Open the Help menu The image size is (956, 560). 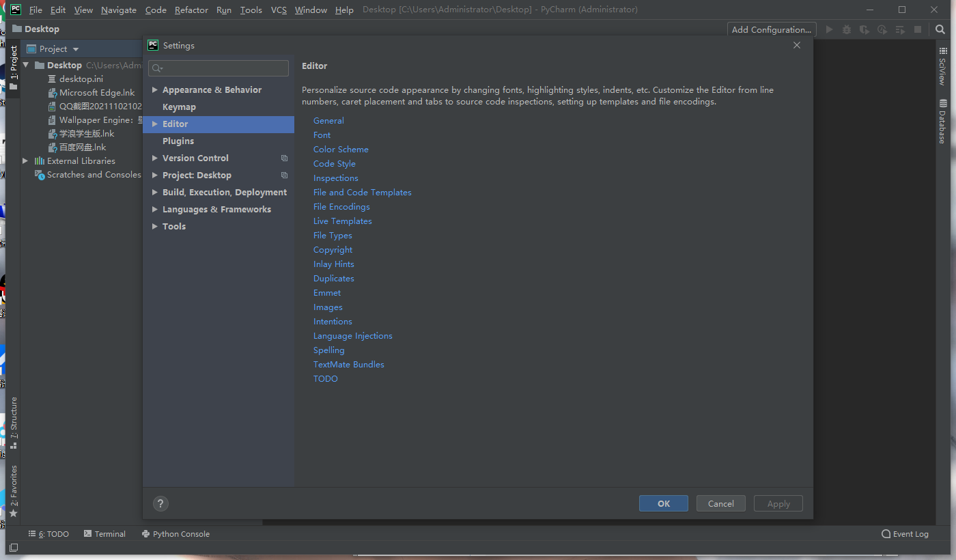344,10
